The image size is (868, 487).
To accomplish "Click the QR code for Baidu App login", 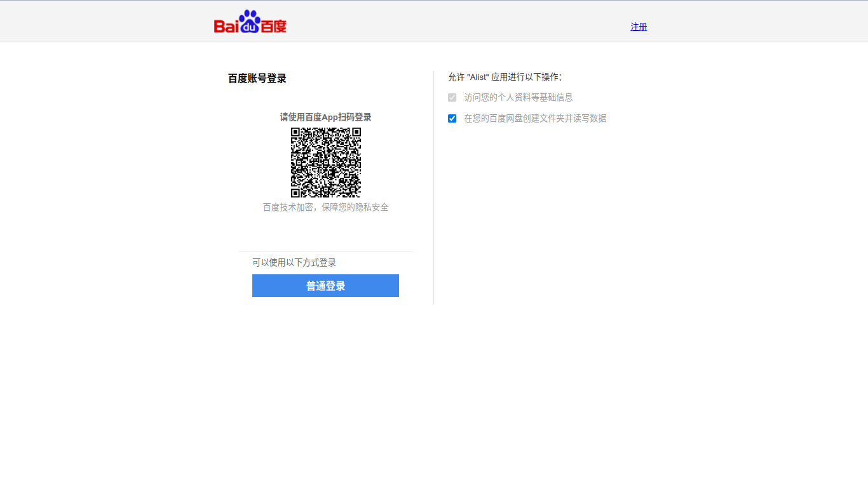I will [326, 163].
